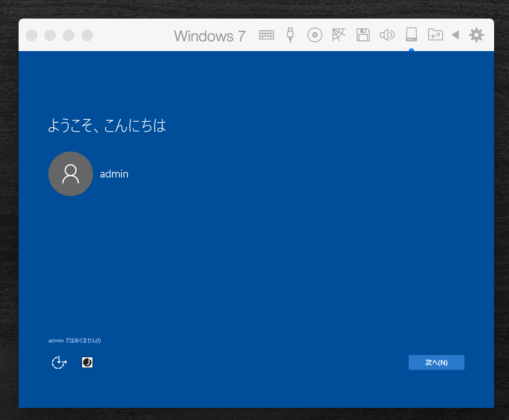Open the Ease of Access icon
This screenshot has height=420, width=509.
[59, 362]
